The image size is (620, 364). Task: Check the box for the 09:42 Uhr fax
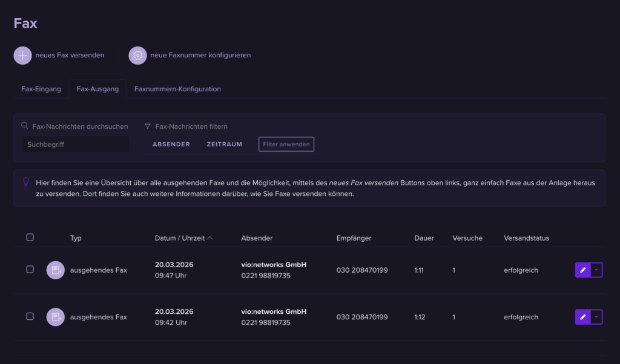(30, 316)
